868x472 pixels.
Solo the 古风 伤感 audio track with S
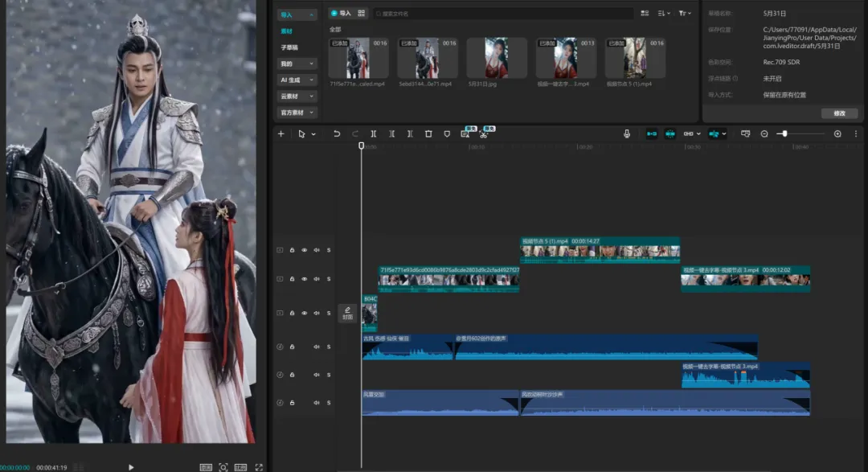(x=328, y=347)
